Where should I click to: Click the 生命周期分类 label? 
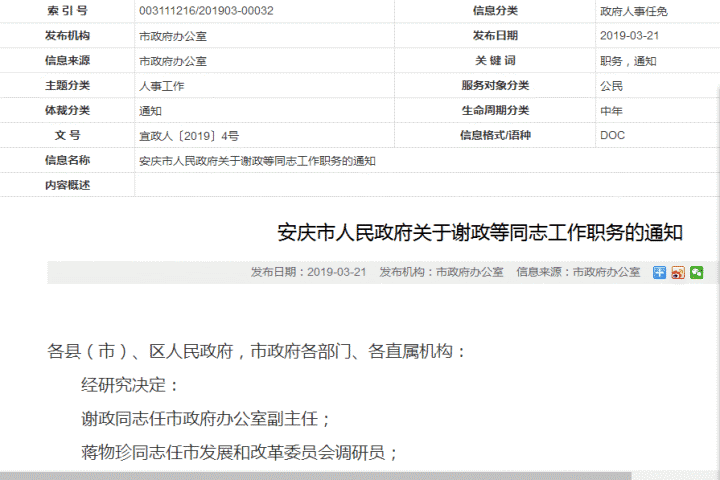[x=495, y=110]
